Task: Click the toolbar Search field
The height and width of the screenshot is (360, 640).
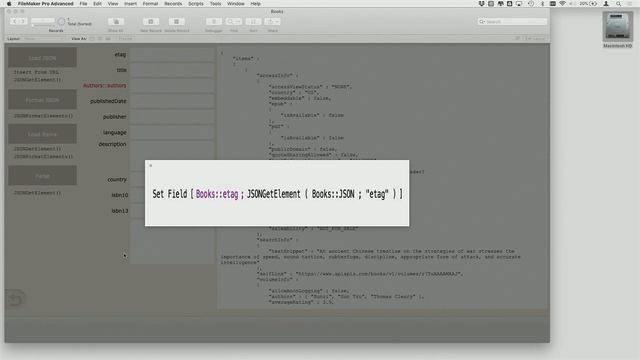Action: click(x=512, y=22)
